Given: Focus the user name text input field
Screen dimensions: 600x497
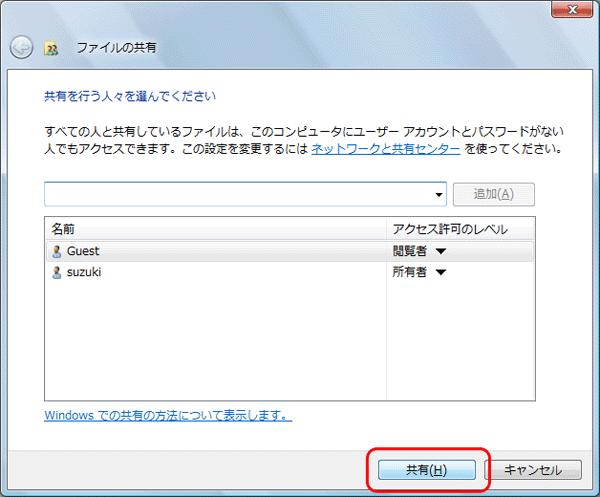Looking at the screenshot, I should (x=238, y=194).
